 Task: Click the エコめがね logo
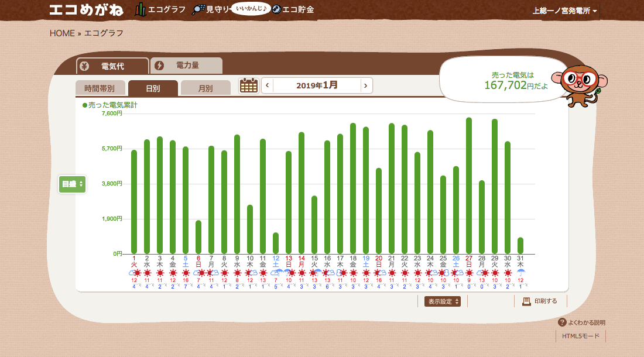[x=86, y=9]
